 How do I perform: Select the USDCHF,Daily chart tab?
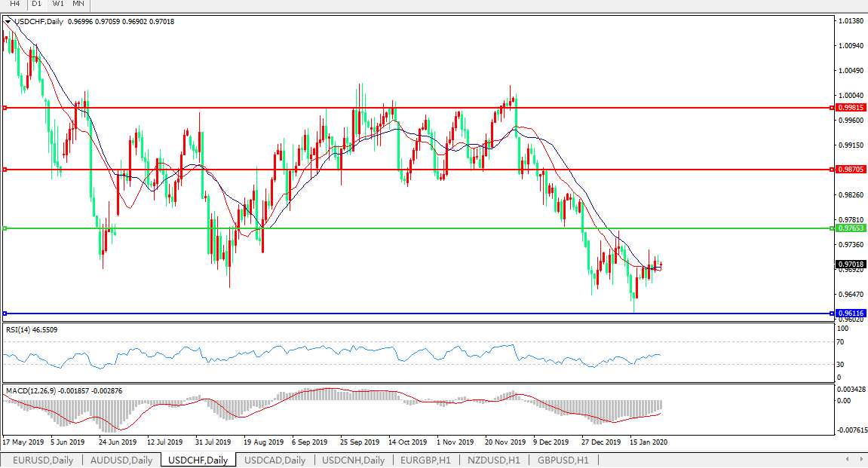pos(198,460)
